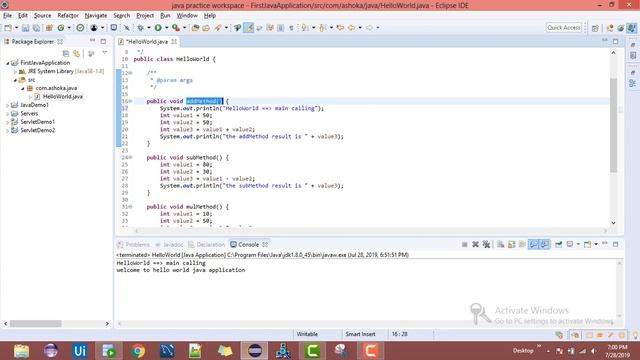Maximize the editor area icon
The image size is (640, 360).
616,41
